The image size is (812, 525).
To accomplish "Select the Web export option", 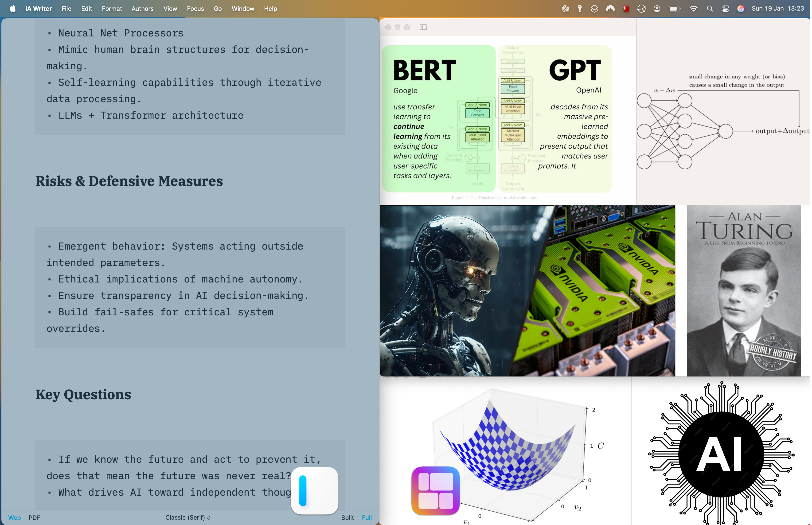I will [x=14, y=517].
